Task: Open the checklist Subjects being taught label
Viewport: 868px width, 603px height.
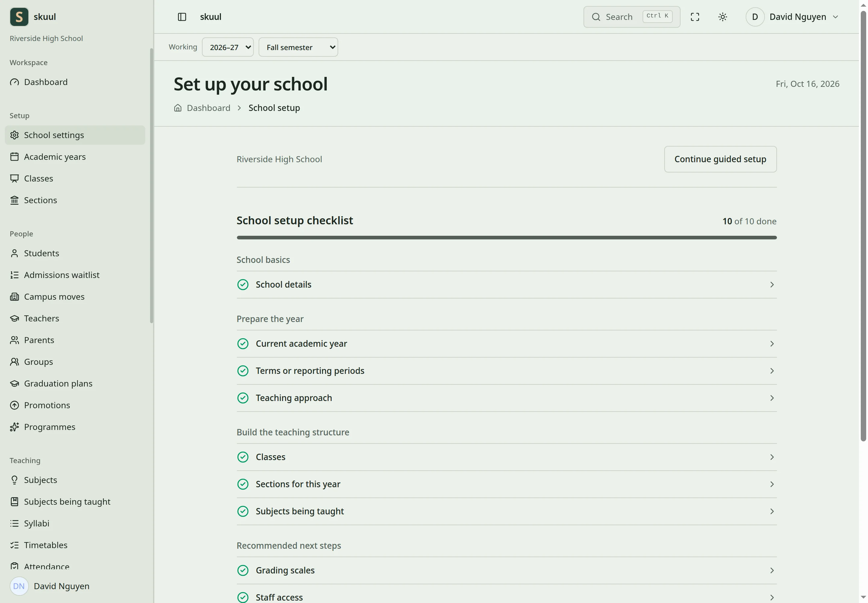Action: (x=300, y=512)
